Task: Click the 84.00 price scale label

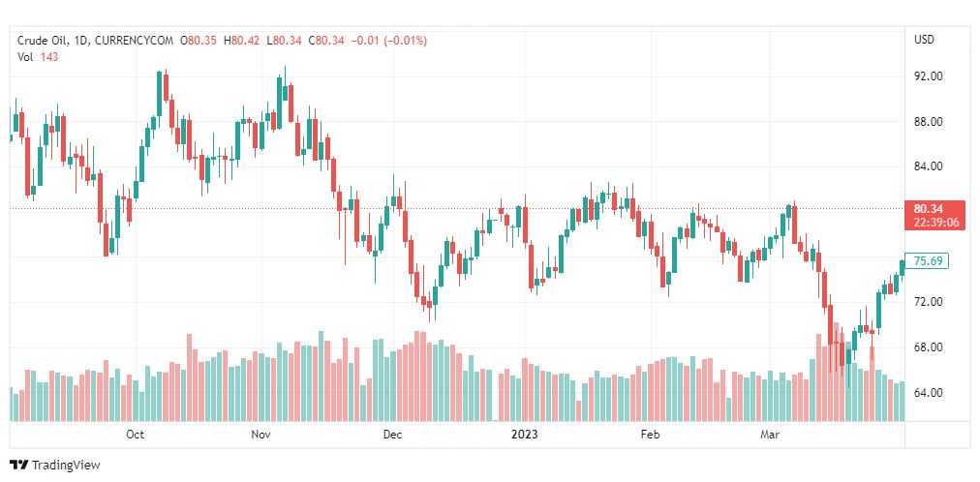Action: click(929, 166)
